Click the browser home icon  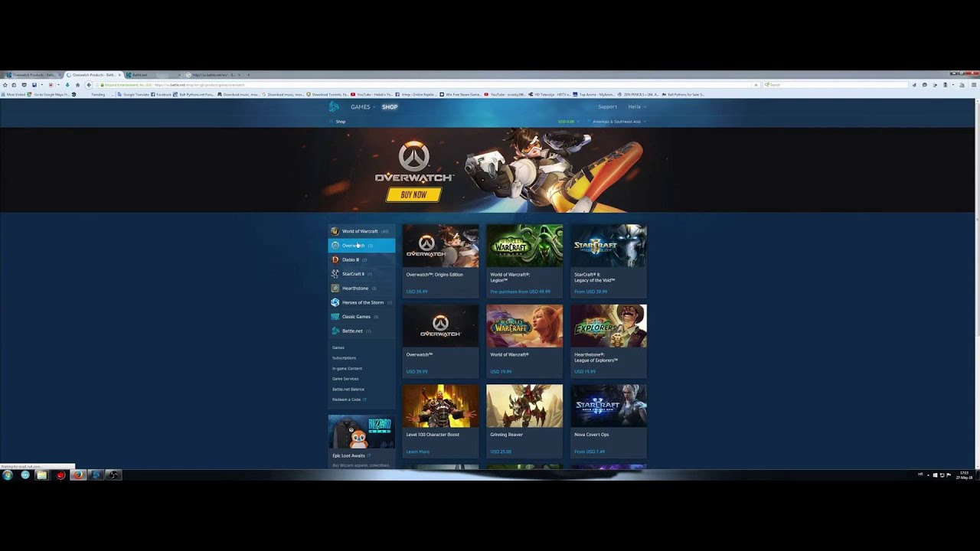click(77, 85)
